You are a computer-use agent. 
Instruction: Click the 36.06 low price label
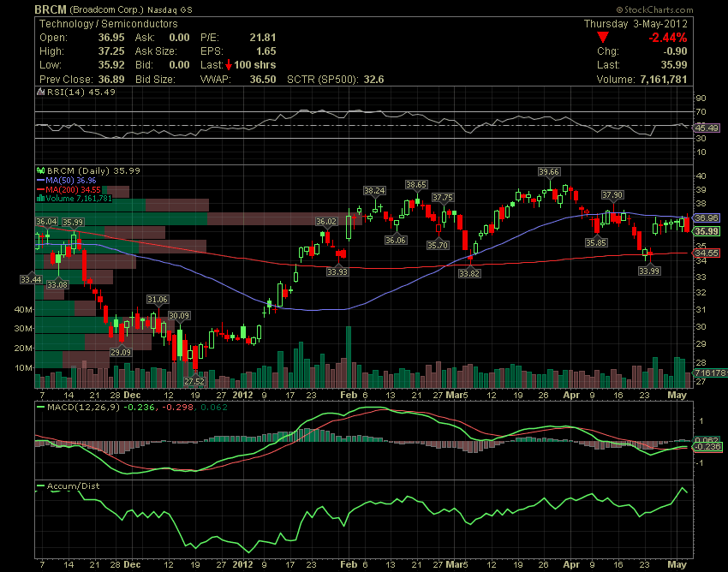(396, 240)
